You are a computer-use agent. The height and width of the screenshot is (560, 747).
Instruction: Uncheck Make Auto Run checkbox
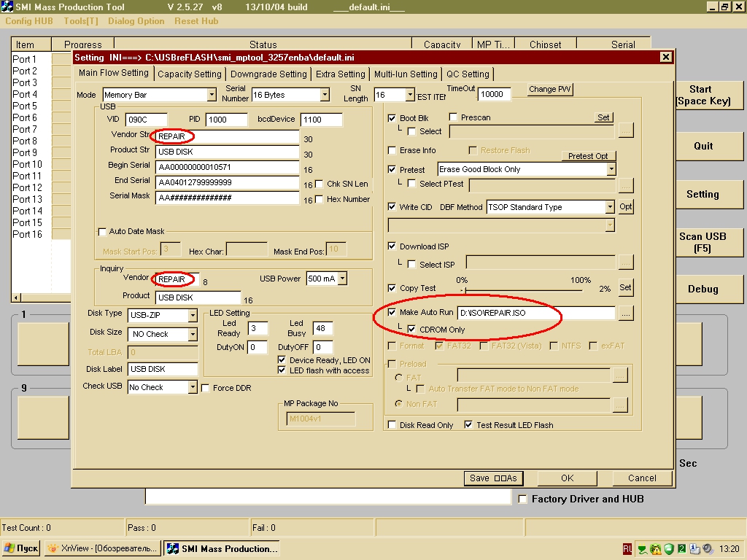click(x=392, y=312)
